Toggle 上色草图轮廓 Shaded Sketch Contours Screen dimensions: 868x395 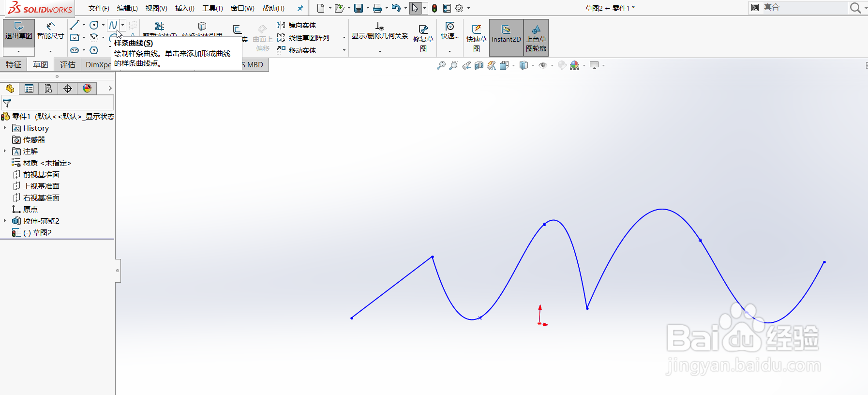pyautogui.click(x=536, y=37)
